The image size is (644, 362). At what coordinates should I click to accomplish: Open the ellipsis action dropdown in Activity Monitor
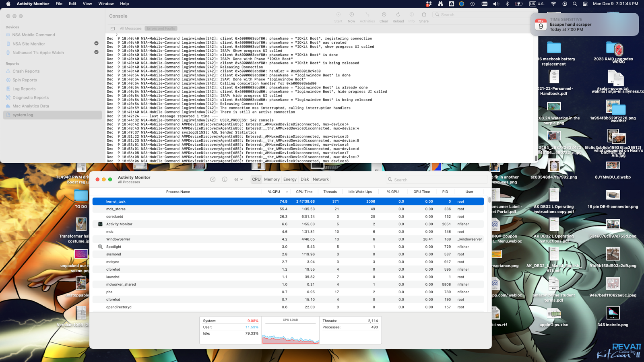(x=238, y=179)
